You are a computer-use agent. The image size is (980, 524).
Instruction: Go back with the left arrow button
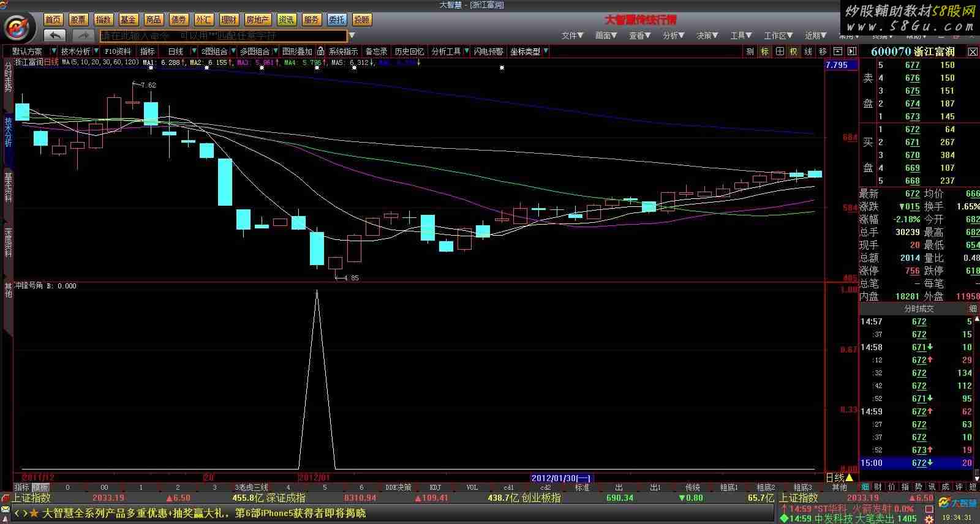55,36
